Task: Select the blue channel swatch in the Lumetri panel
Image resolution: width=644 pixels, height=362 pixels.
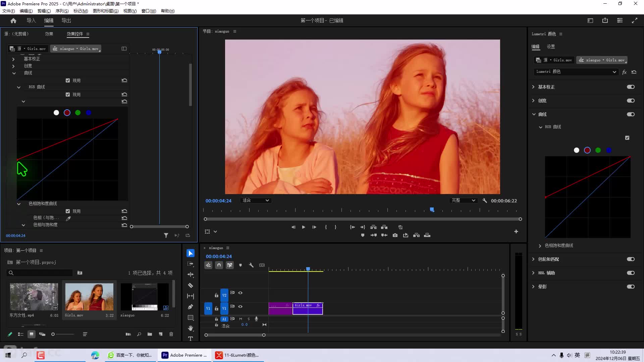Action: click(609, 150)
